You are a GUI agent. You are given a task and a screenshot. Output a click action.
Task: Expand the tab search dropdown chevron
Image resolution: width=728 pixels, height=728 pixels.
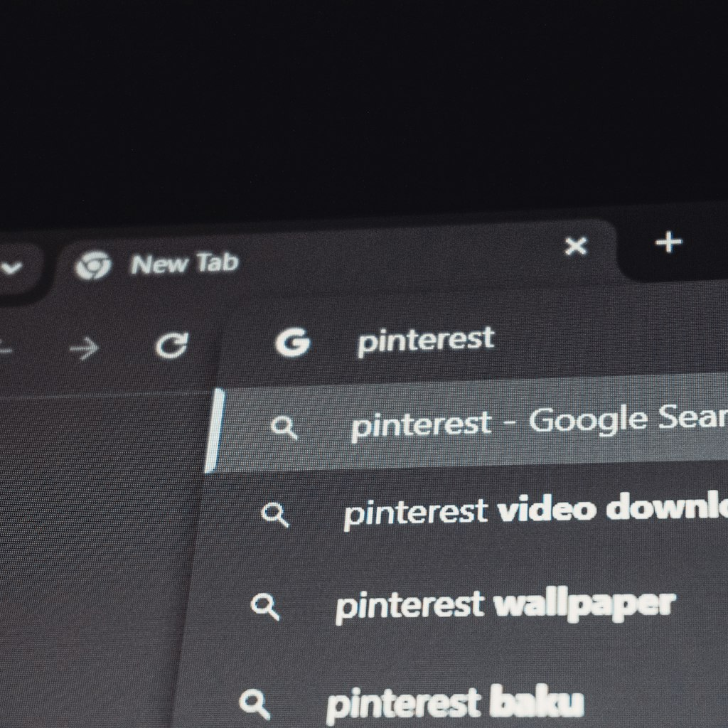[13, 267]
